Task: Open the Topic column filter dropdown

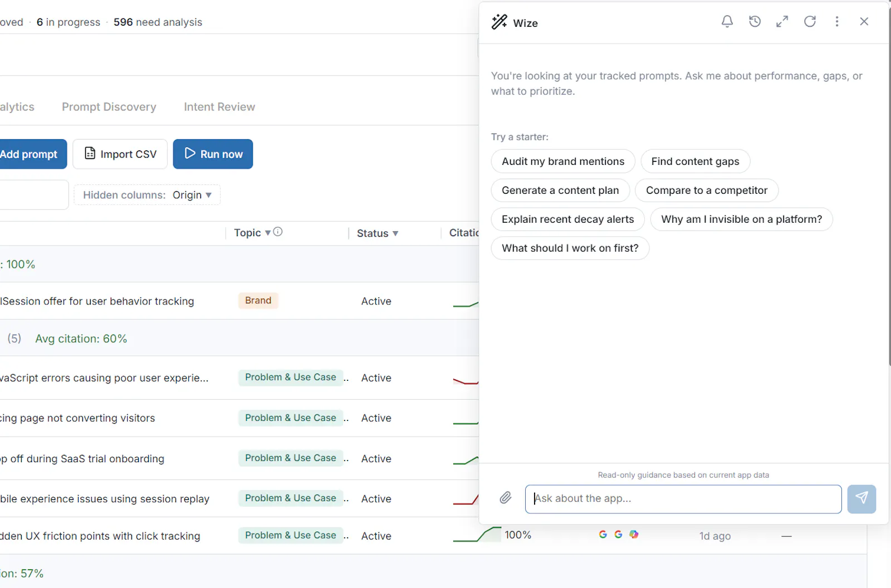Action: [x=268, y=233]
